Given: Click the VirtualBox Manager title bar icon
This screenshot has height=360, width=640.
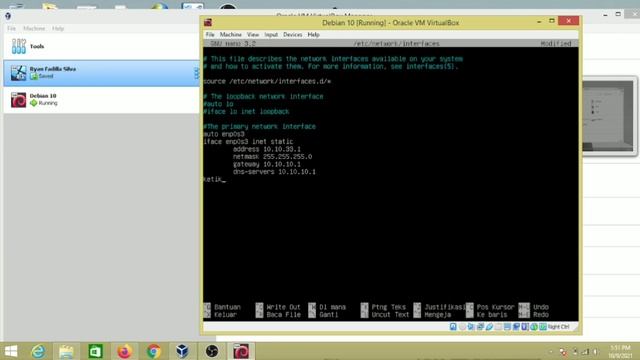Looking at the screenshot, I should (8, 16).
